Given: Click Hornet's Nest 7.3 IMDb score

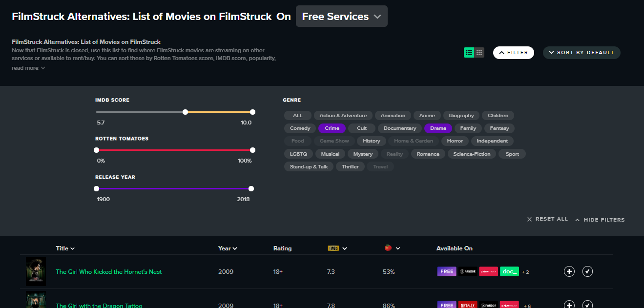Looking at the screenshot, I should pyautogui.click(x=331, y=271).
